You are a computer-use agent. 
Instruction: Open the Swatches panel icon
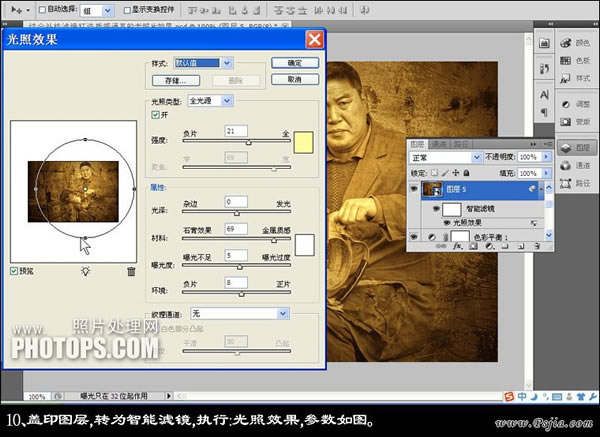coord(566,60)
